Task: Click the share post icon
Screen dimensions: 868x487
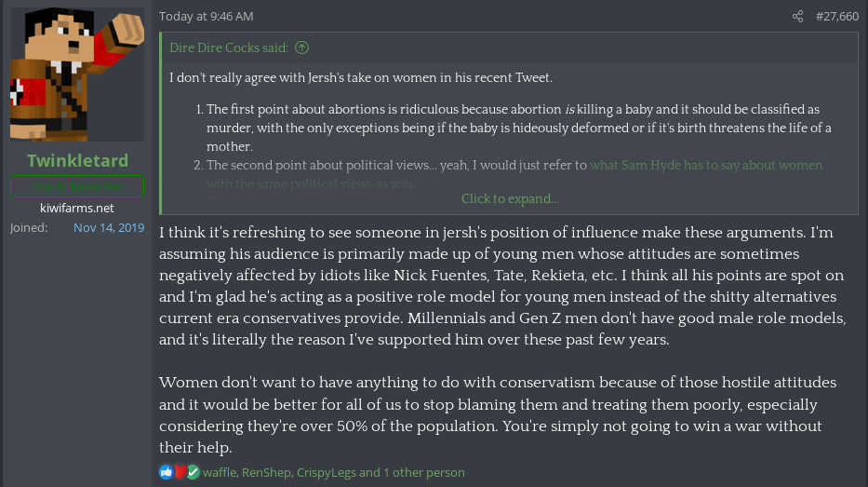Action: (797, 17)
